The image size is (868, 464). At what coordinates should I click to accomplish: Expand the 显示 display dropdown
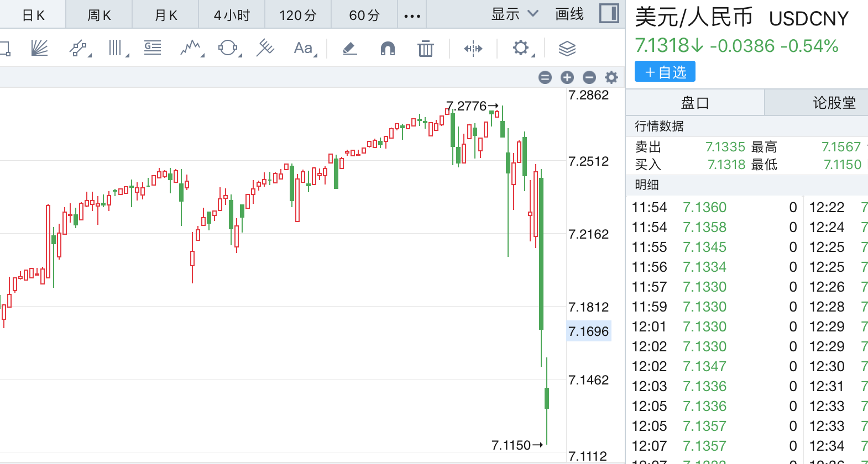click(x=514, y=14)
